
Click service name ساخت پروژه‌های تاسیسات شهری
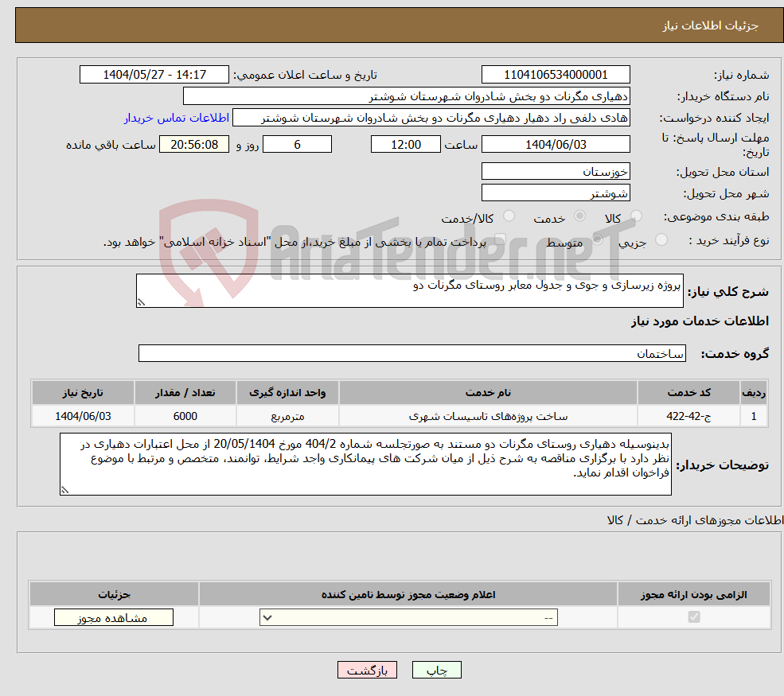488,416
